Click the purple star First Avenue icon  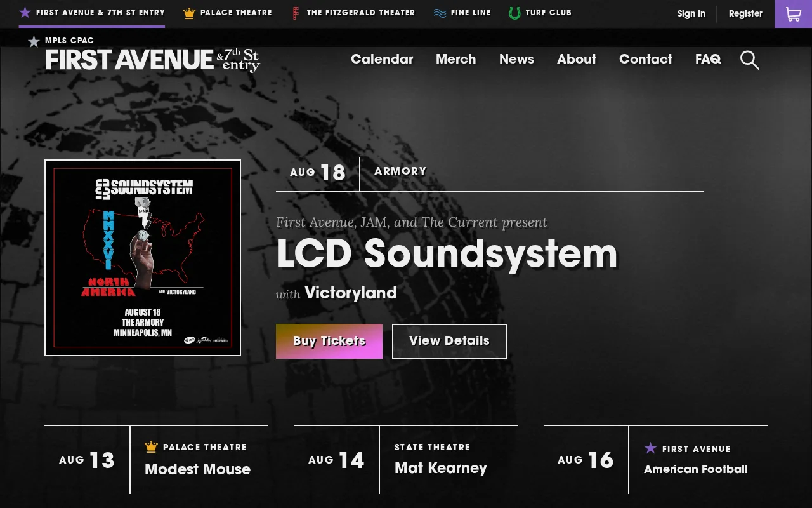[x=25, y=12]
